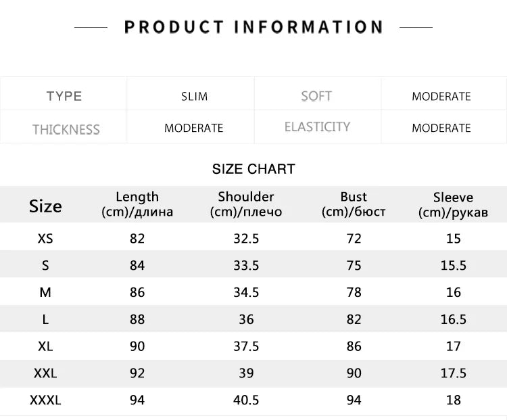Screen dimensions: 507x420
Task: Click the Length (cm) column header
Action: pyautogui.click(x=137, y=204)
